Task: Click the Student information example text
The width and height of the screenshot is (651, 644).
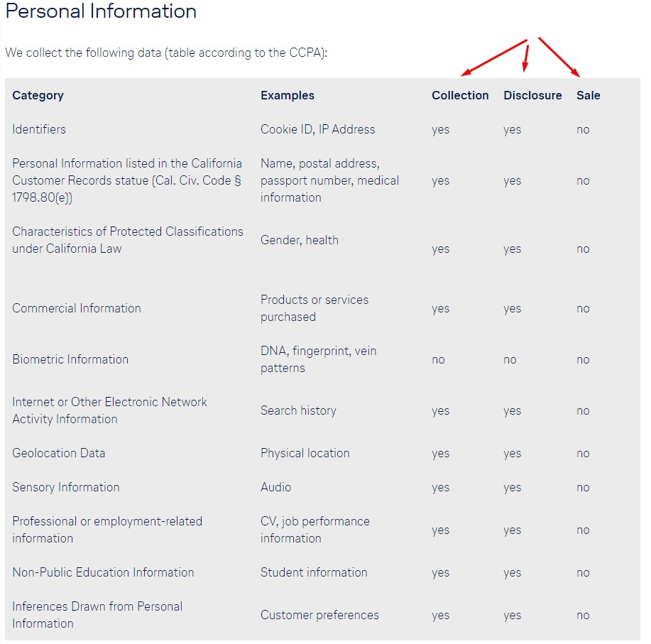Action: tap(314, 572)
